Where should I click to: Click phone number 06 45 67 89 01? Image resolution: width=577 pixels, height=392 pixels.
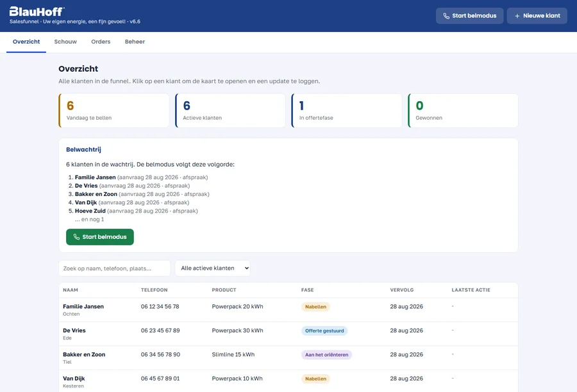[x=160, y=379]
